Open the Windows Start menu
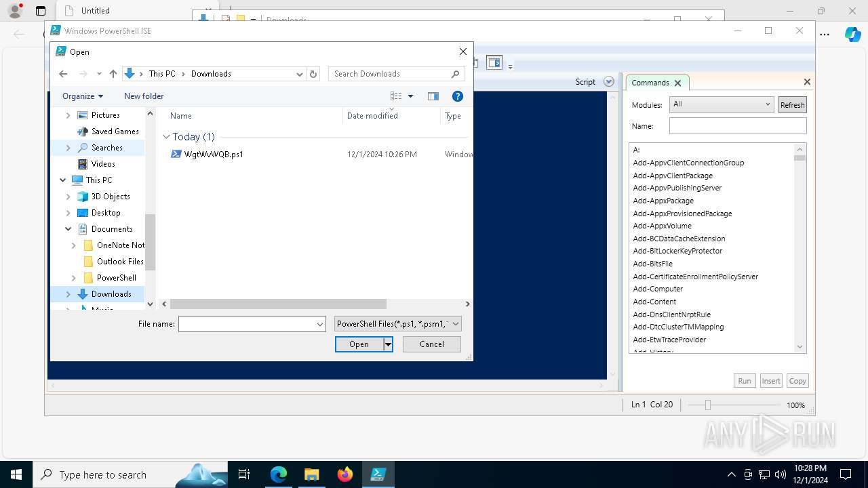This screenshot has height=488, width=868. point(16,474)
